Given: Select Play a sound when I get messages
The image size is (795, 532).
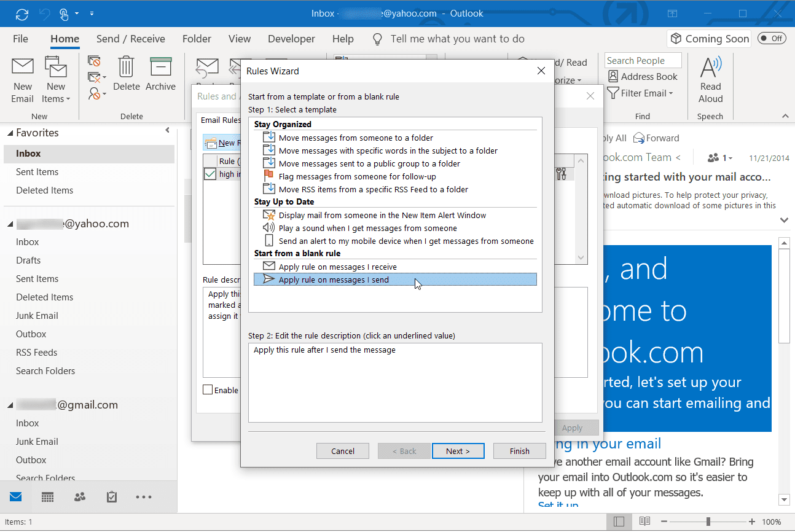Looking at the screenshot, I should click(x=396, y=228).
